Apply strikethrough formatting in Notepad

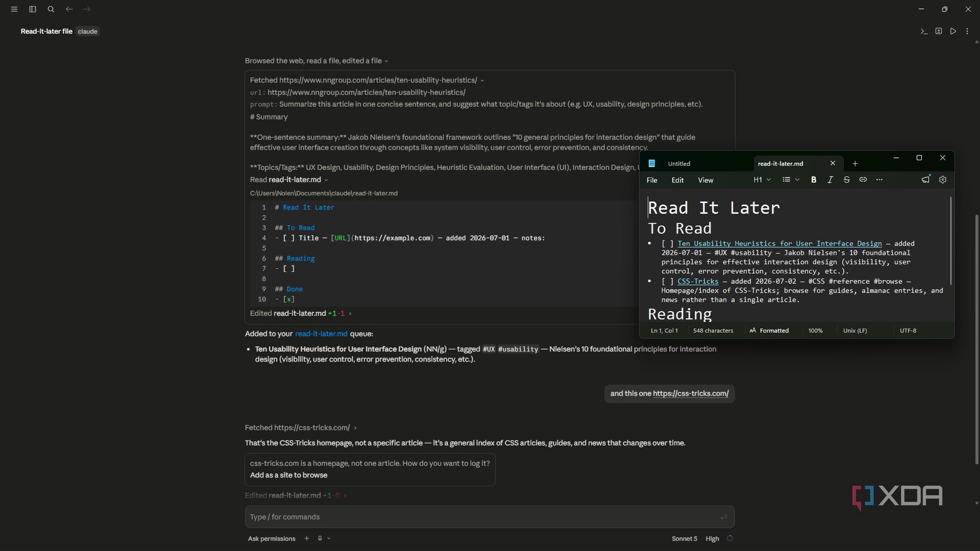click(847, 180)
